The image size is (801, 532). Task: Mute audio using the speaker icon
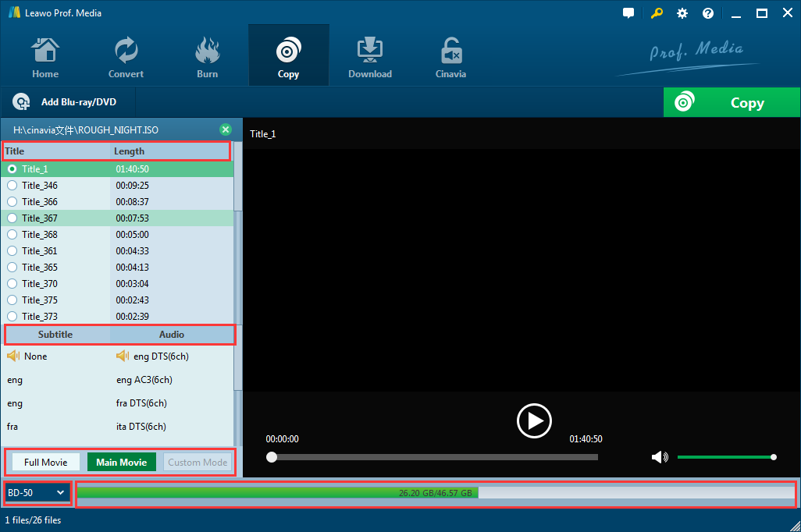[660, 457]
